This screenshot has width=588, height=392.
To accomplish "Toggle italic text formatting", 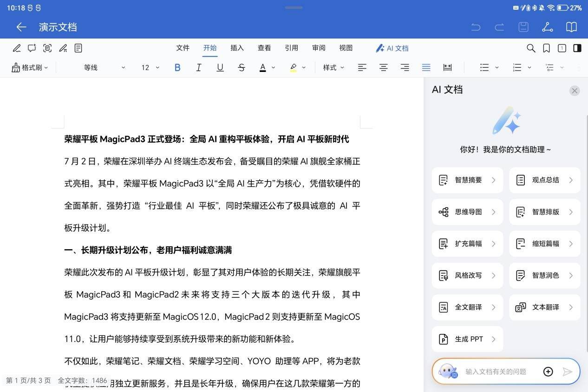I will (199, 68).
